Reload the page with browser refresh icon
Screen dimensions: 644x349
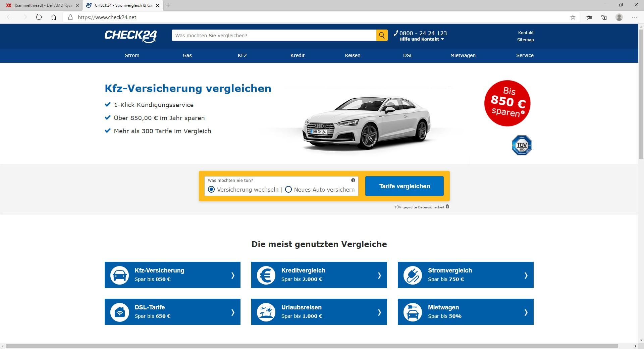[39, 17]
